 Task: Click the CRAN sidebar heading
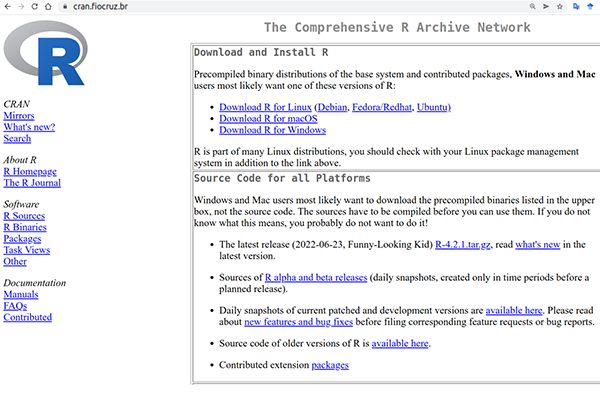tap(16, 104)
